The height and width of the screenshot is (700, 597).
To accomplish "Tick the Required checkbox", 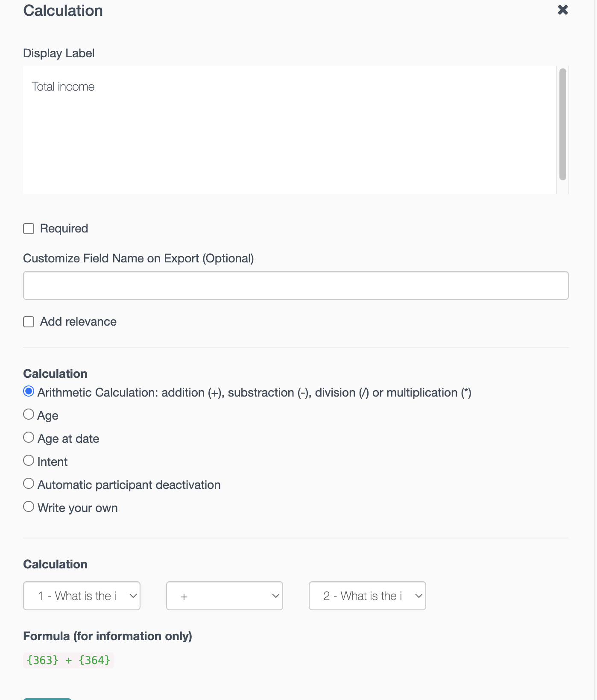I will pos(29,229).
